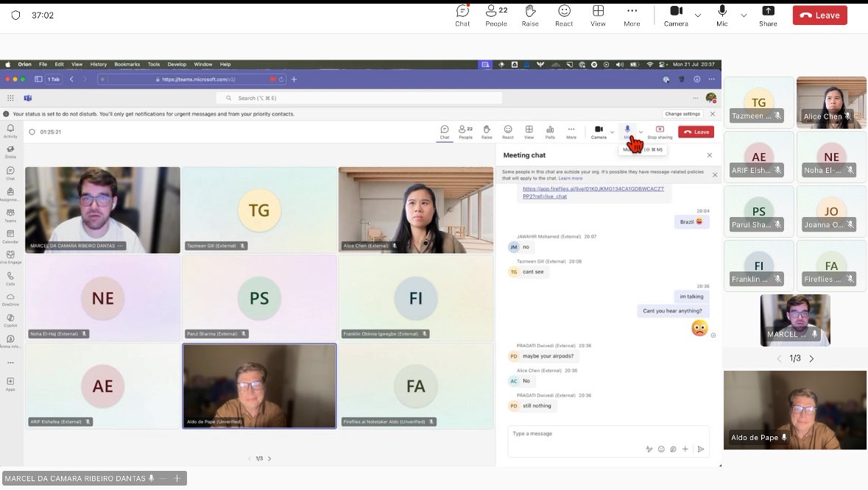868x490 pixels.
Task: Open emoji picker in the chat compose box
Action: 661,449
